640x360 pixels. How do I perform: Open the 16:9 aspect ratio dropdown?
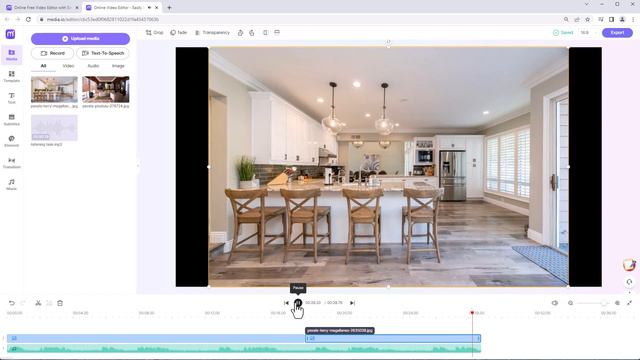pyautogui.click(x=588, y=33)
